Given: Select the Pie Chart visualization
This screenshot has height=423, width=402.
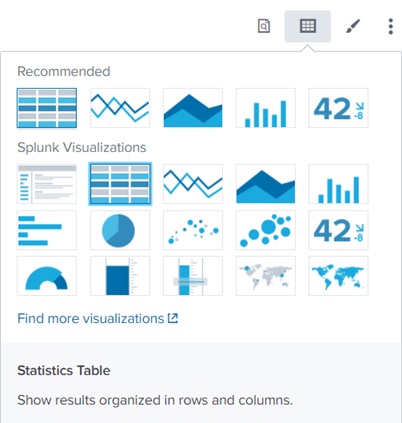Looking at the screenshot, I should (120, 230).
